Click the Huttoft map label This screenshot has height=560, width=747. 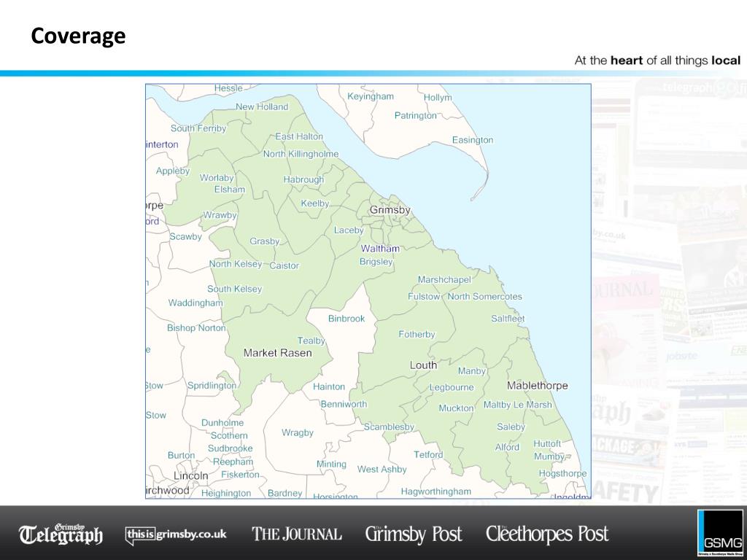tap(547, 444)
